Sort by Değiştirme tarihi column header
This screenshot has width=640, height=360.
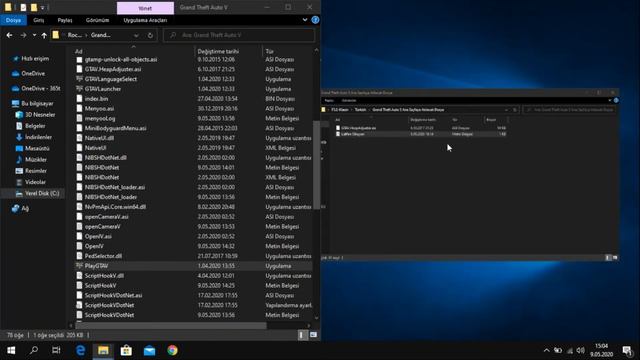tap(218, 51)
